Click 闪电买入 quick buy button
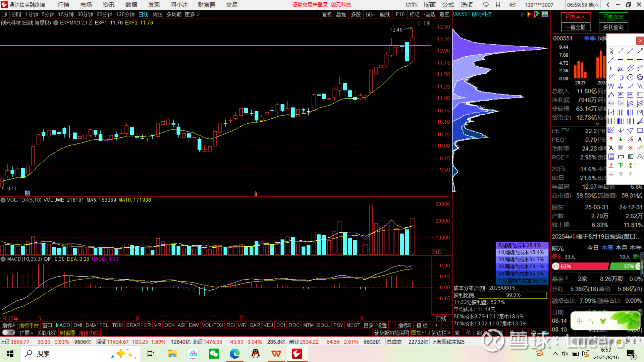 coord(576,17)
